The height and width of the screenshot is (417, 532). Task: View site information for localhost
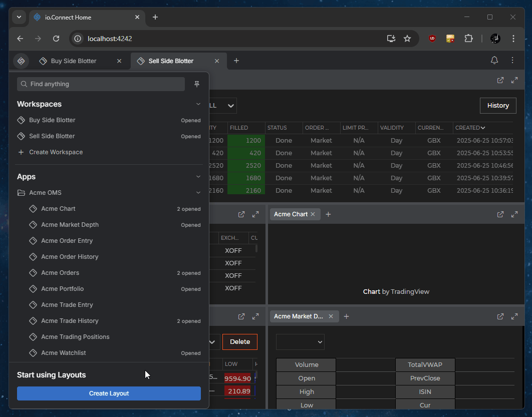click(x=78, y=39)
